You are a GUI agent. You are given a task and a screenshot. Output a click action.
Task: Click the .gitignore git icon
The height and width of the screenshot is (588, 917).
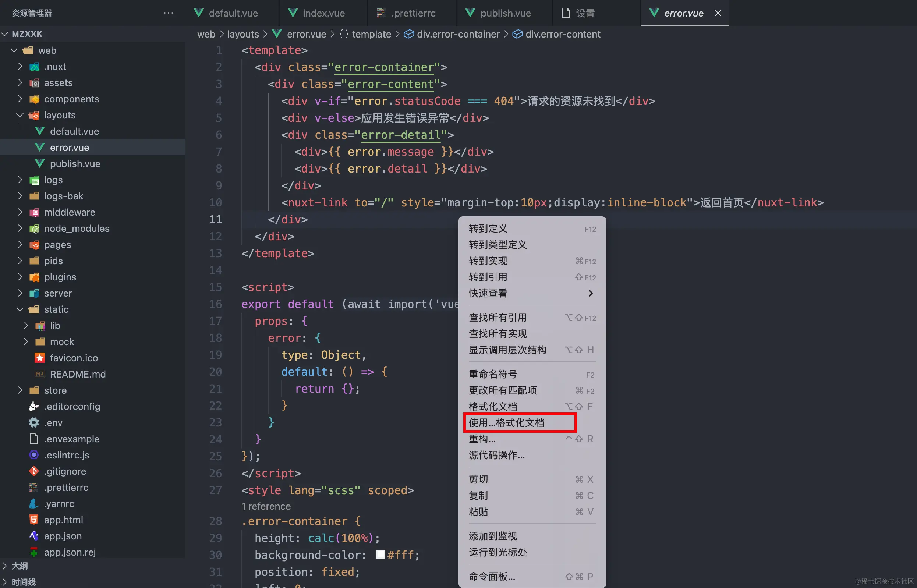pyautogui.click(x=34, y=471)
